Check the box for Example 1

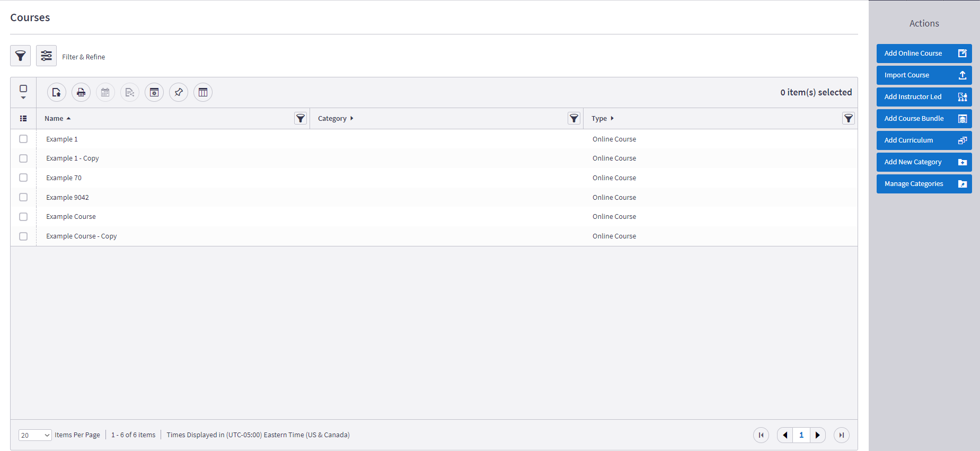23,139
